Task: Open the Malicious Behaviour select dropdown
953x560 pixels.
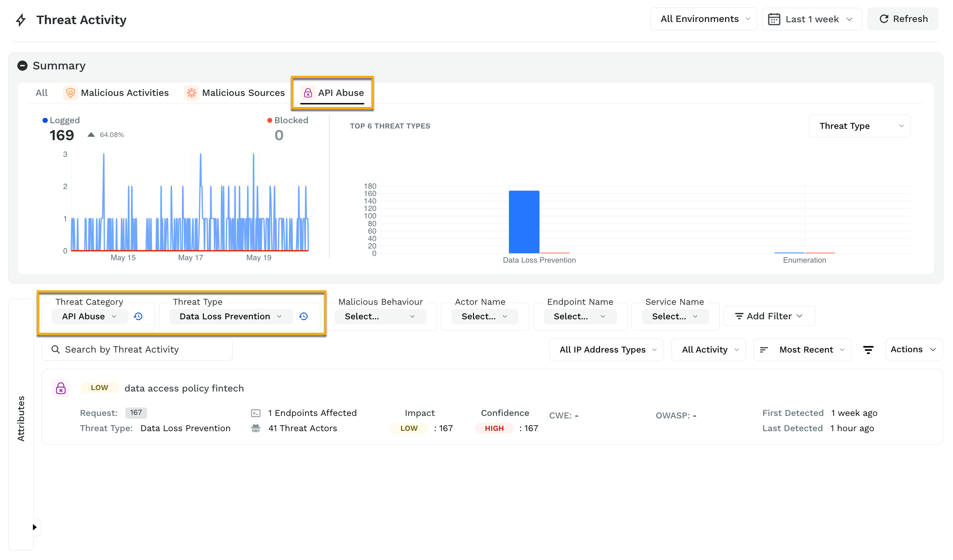Action: coord(380,316)
